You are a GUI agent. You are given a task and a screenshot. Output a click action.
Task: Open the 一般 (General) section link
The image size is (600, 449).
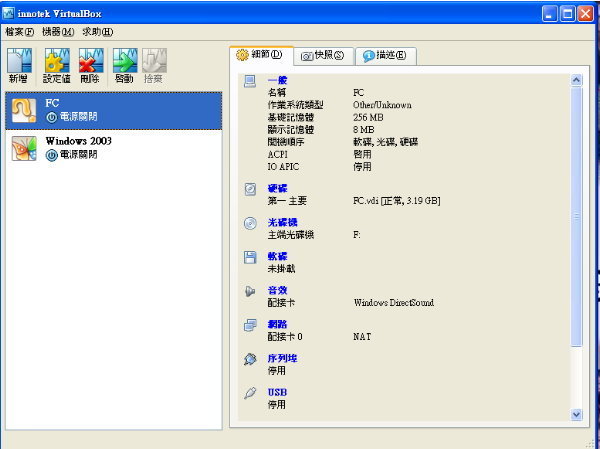click(277, 80)
